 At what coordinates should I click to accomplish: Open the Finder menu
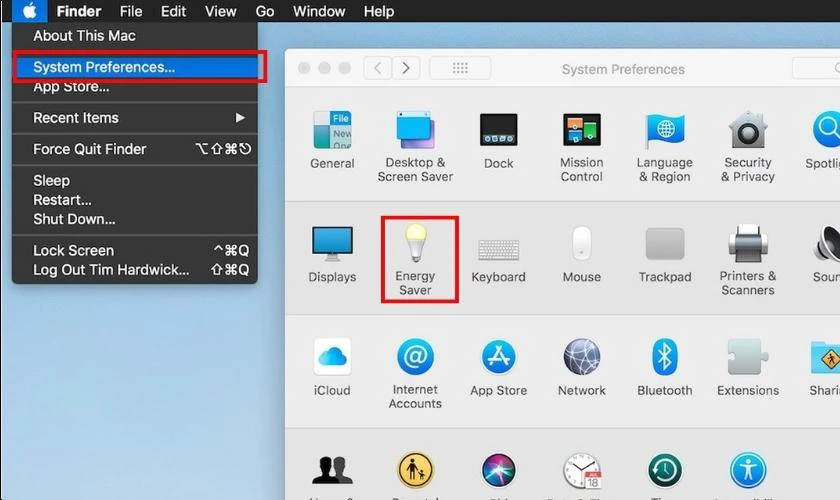[x=79, y=11]
